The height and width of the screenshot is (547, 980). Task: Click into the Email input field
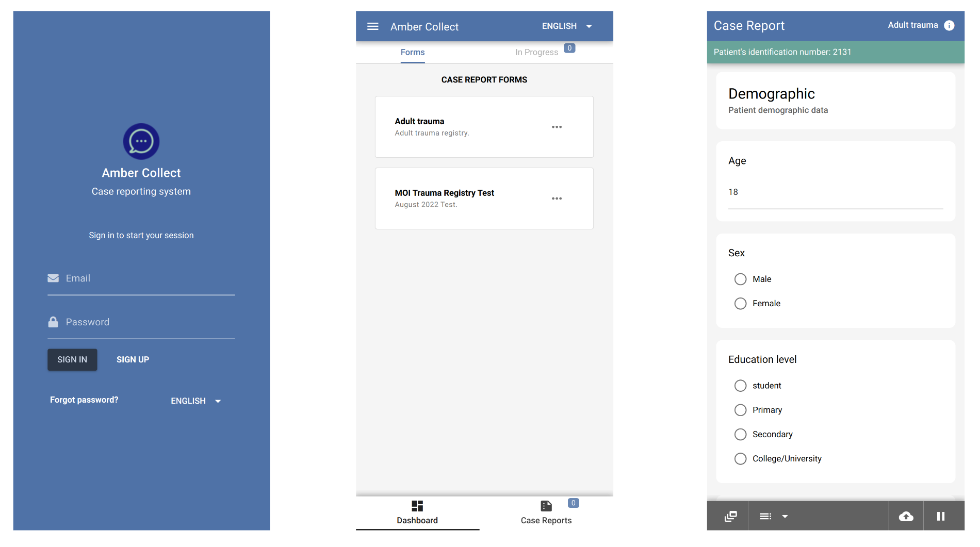click(x=141, y=278)
